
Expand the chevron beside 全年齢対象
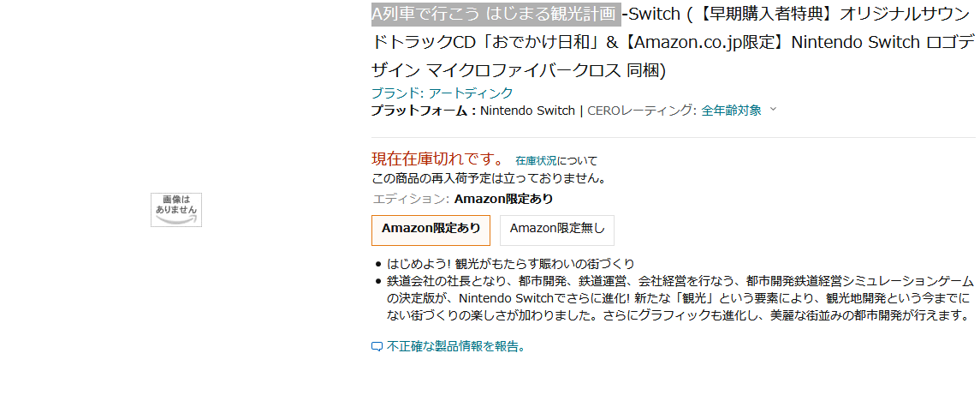[773, 110]
